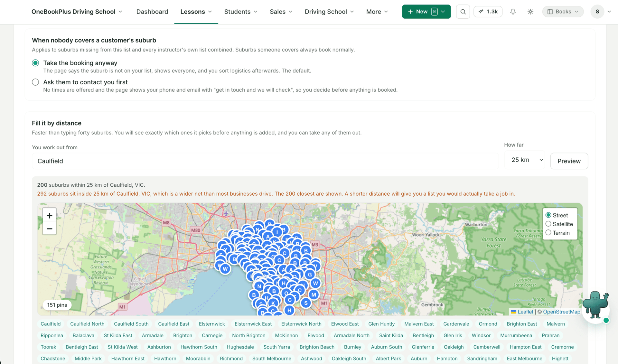Expand the Sales menu
Image resolution: width=618 pixels, height=364 pixels.
click(x=281, y=12)
